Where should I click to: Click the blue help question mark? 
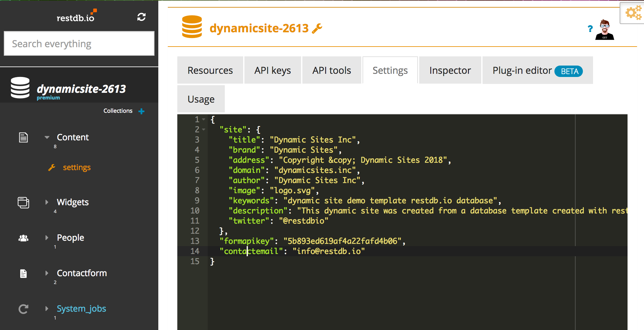point(590,29)
